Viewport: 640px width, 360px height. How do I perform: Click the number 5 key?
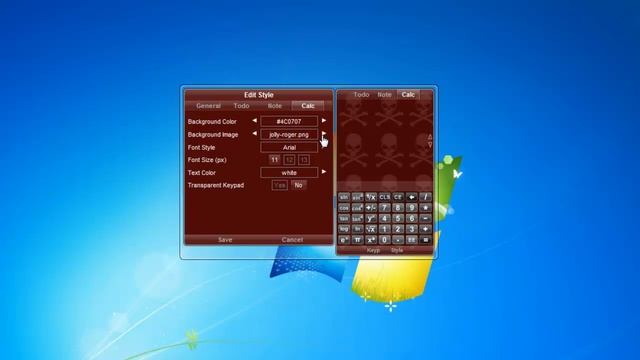pos(398,219)
